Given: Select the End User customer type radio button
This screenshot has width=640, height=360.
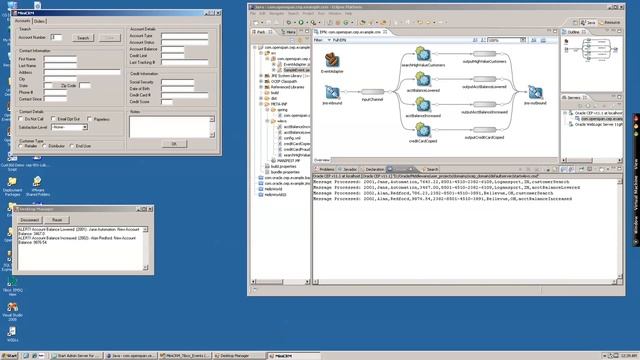Looking at the screenshot, I should (x=72, y=146).
